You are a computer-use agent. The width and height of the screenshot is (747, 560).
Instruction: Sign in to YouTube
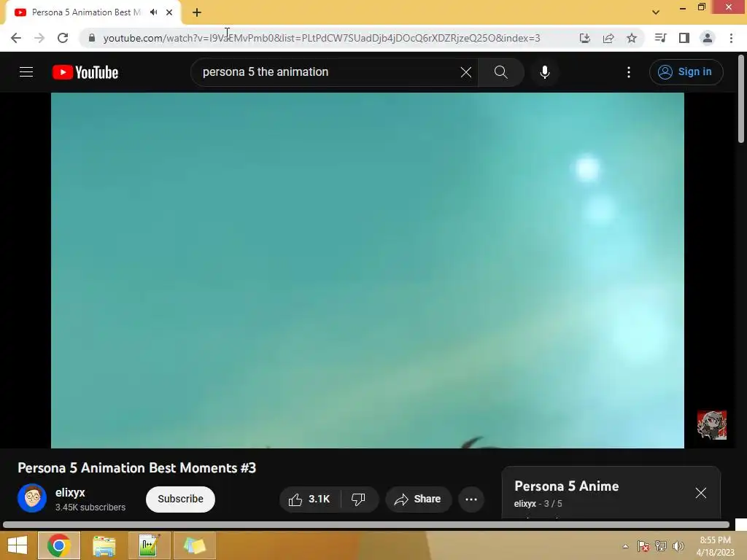click(686, 72)
